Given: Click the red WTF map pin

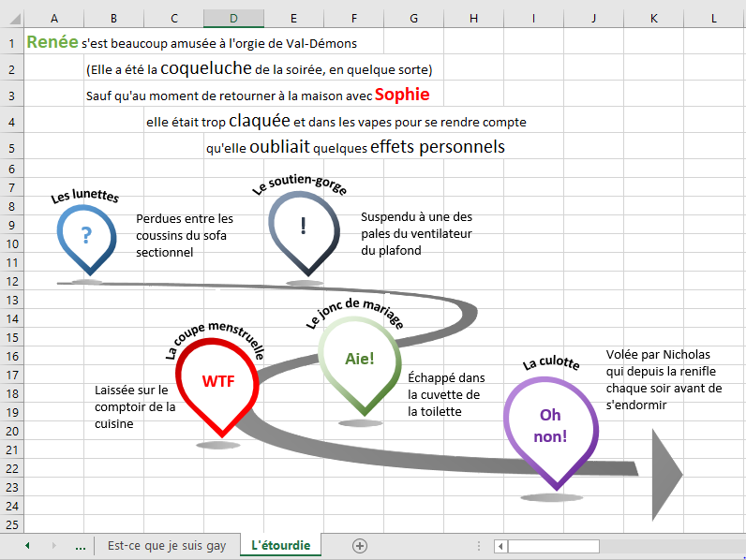Looking at the screenshot, I should coord(218,382).
